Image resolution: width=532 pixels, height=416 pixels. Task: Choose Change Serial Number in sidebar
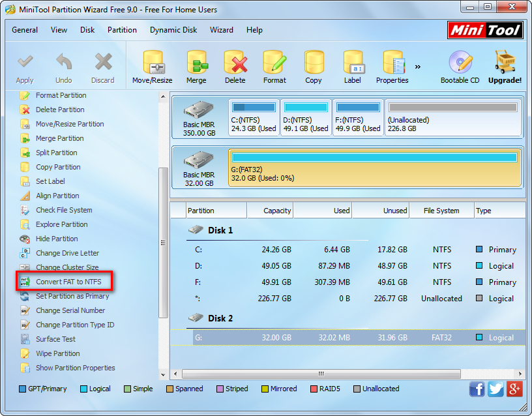70,310
